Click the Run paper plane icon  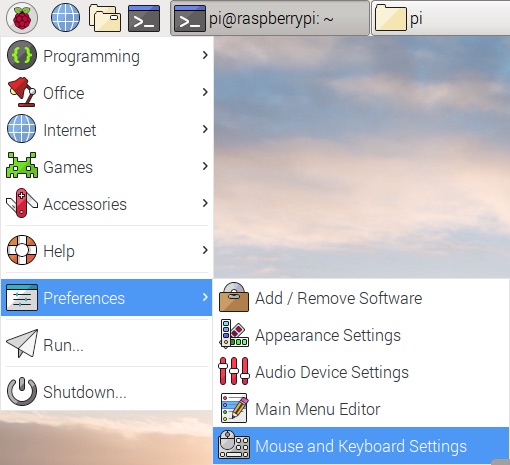click(22, 344)
